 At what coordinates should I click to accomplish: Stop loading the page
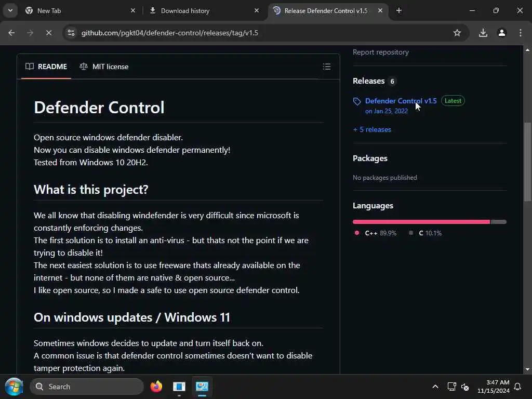pyautogui.click(x=49, y=33)
